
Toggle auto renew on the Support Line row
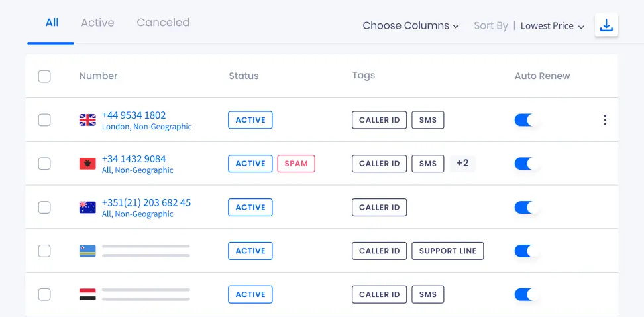click(525, 251)
